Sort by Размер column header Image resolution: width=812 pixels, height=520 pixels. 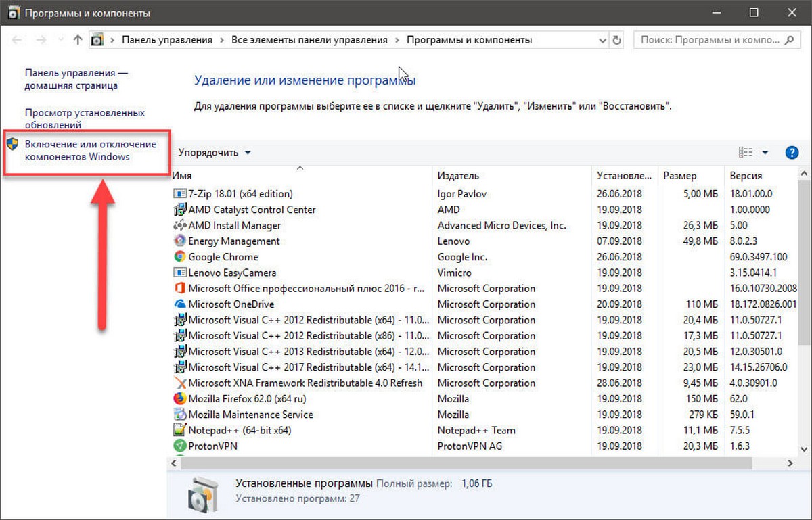(x=691, y=176)
